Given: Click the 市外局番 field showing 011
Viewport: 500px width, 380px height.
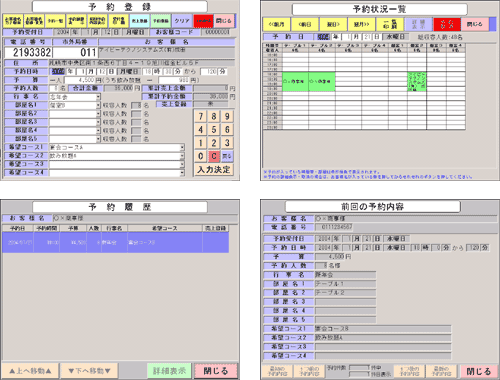Looking at the screenshot, I should point(75,52).
